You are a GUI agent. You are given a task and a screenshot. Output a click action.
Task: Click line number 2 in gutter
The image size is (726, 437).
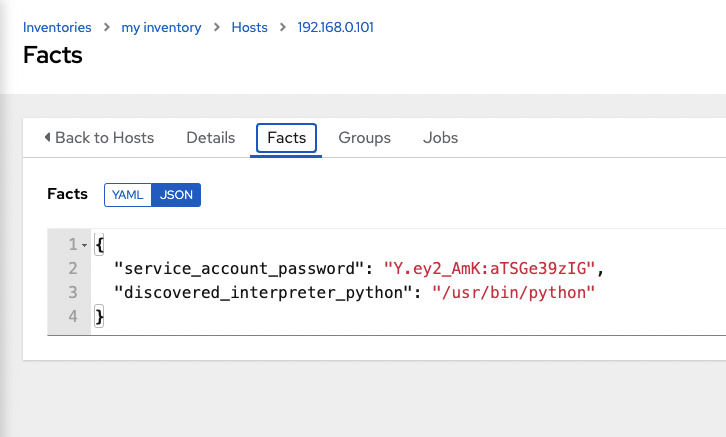pos(73,268)
